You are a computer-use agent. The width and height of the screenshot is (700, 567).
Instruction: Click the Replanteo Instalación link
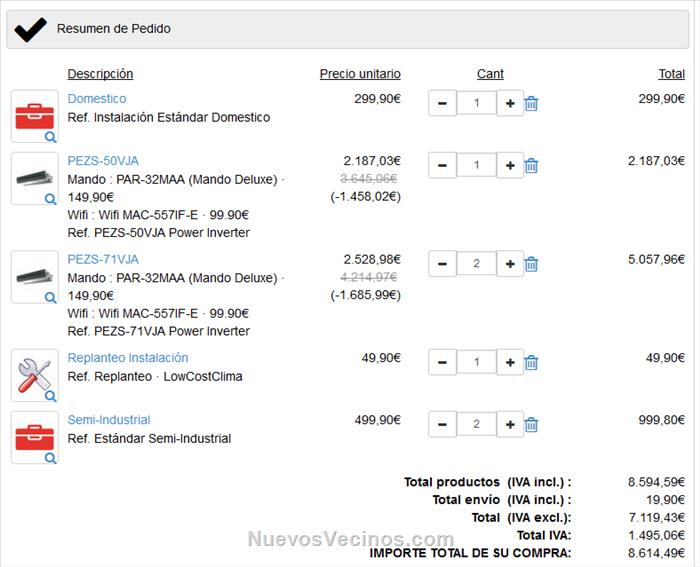pyautogui.click(x=127, y=358)
